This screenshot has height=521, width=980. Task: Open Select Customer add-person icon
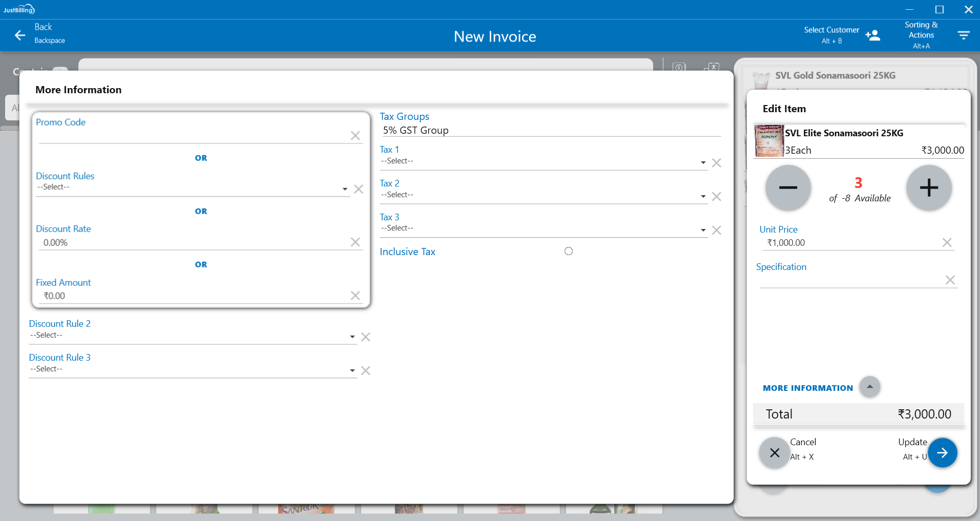(872, 35)
